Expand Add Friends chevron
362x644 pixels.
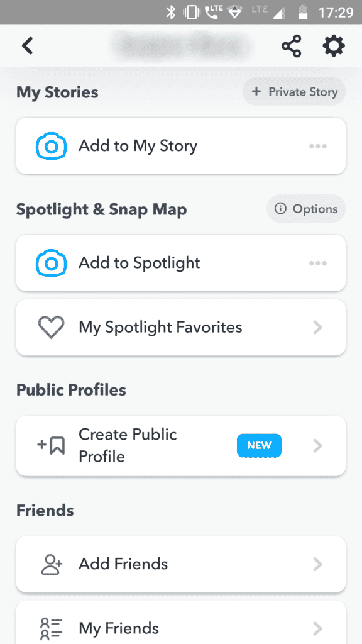point(317,564)
